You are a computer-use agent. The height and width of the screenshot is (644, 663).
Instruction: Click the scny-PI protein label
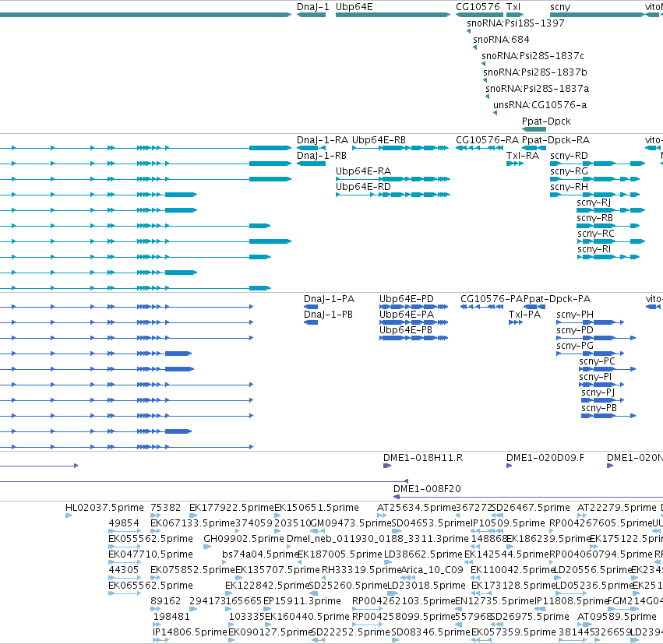pos(595,378)
